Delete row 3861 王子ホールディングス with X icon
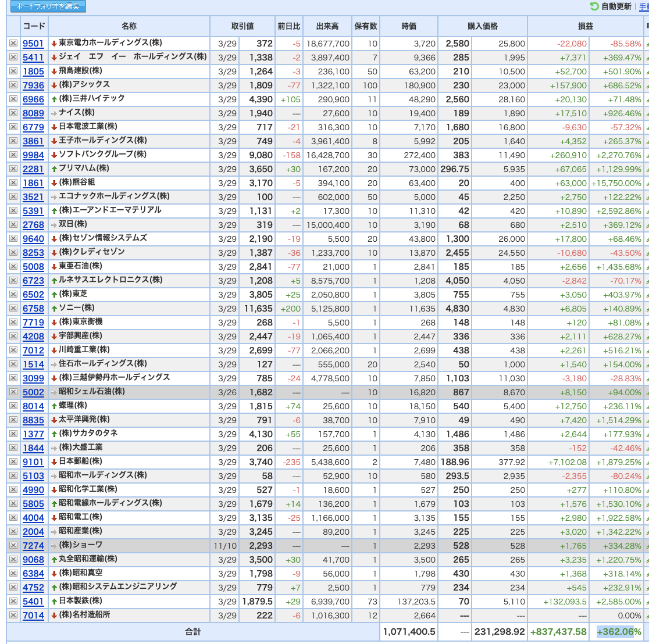Screen dimensions: 649x644 (x=13, y=141)
